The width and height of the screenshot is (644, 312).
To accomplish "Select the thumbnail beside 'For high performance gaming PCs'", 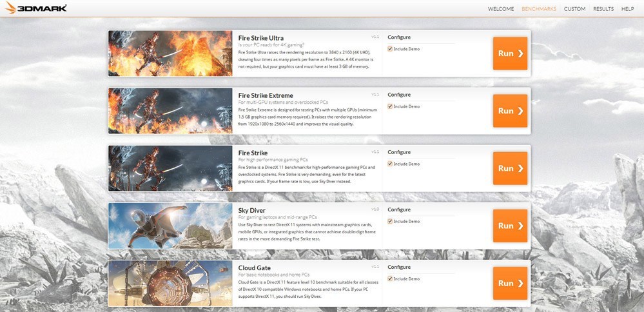I will coord(170,168).
